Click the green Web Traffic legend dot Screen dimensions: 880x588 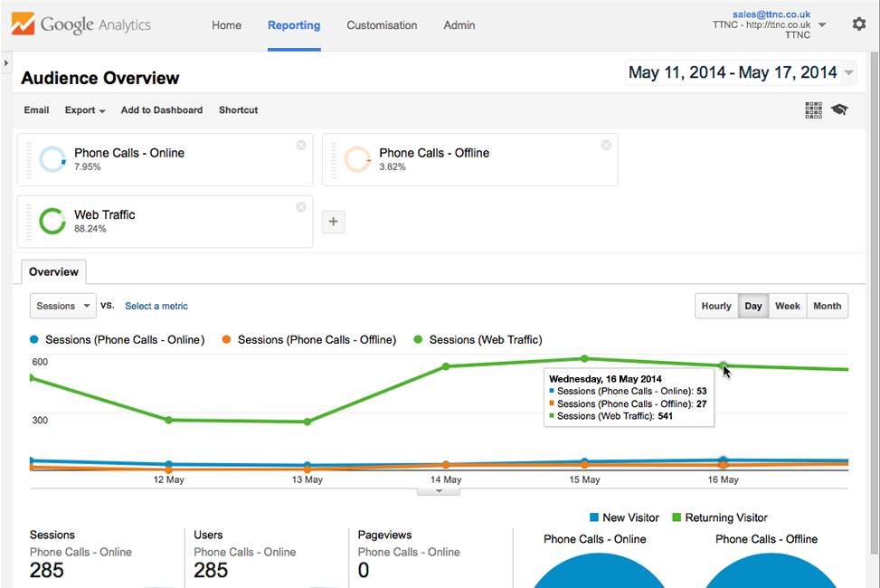(418, 340)
